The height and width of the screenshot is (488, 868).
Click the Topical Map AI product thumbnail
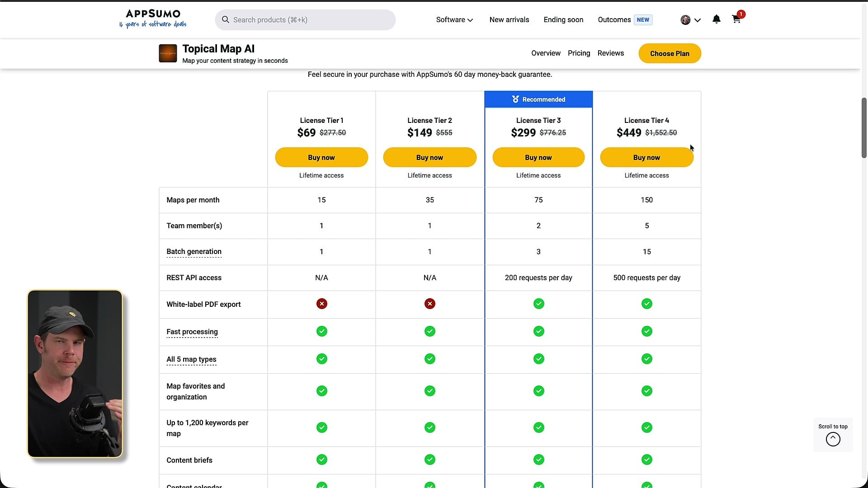click(x=168, y=53)
